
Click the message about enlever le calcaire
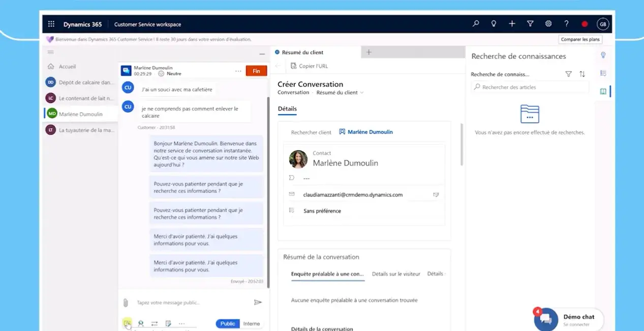point(194,112)
